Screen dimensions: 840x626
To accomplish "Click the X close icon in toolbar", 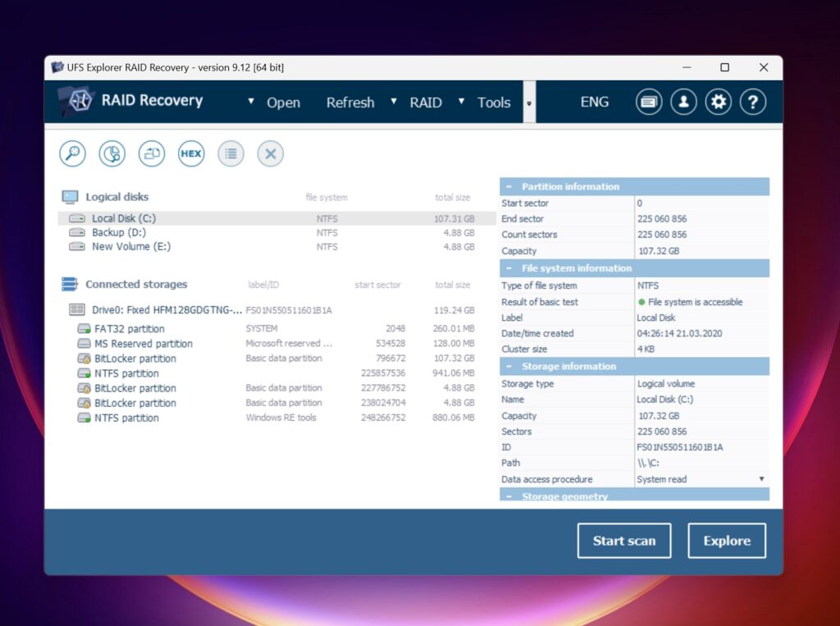I will (270, 153).
